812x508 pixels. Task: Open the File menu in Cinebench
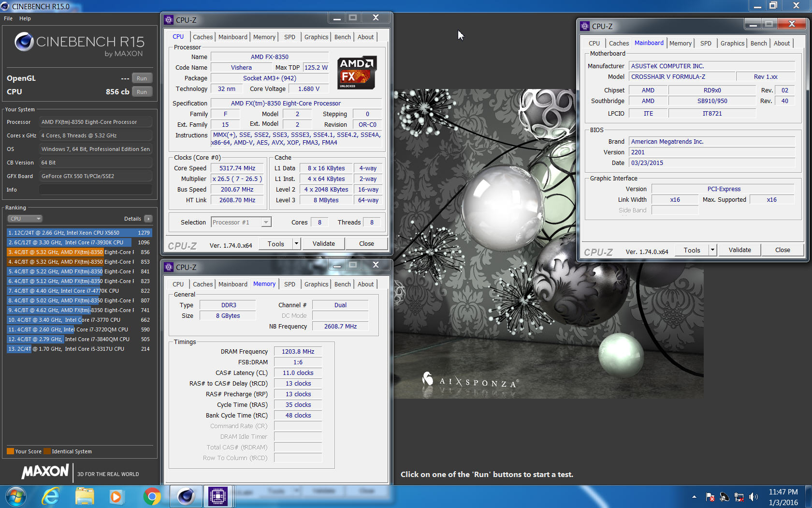(x=8, y=18)
